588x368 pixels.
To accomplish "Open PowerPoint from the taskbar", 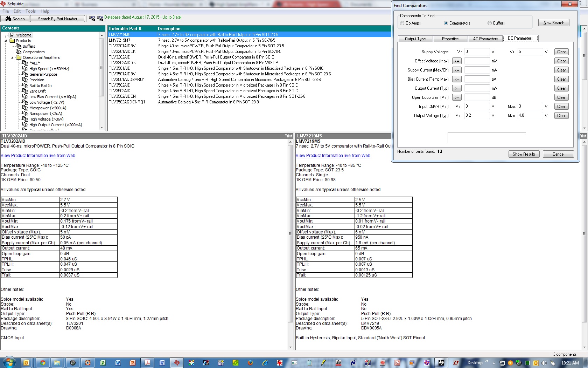I will (133, 363).
